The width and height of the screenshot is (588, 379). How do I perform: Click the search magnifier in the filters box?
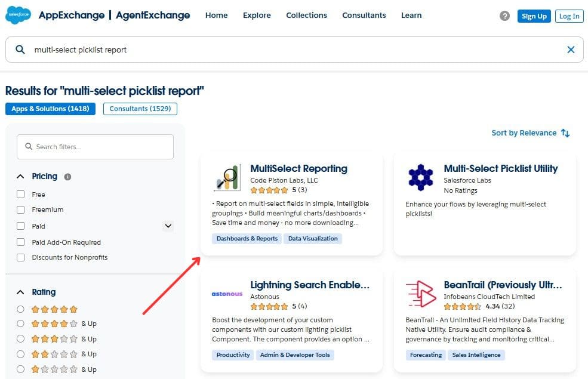pyautogui.click(x=29, y=146)
